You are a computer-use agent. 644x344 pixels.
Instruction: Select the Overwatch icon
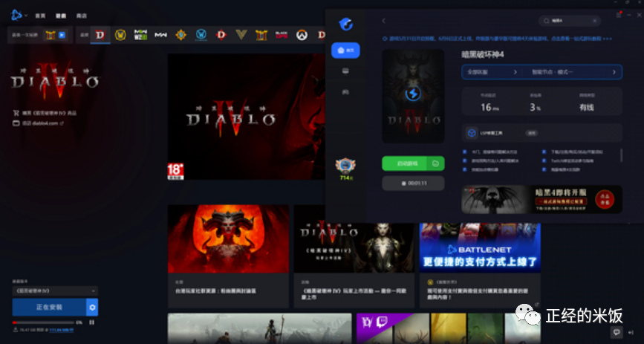pos(302,35)
